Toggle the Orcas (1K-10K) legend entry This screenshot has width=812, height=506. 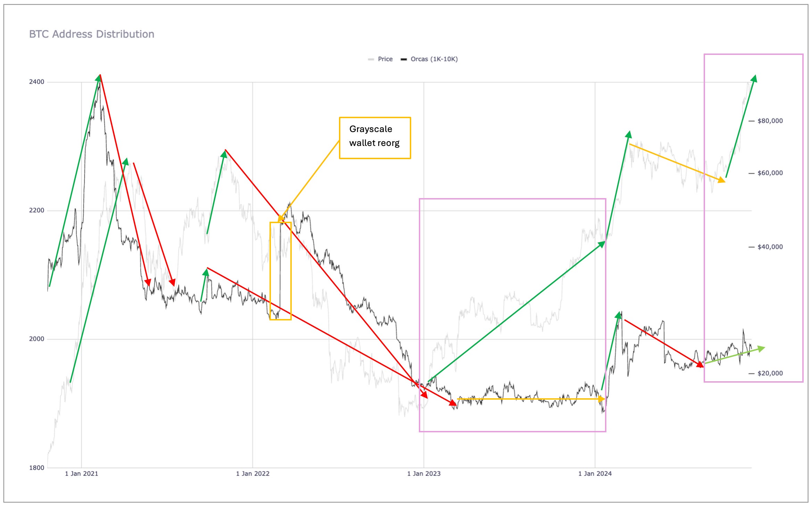pos(434,59)
